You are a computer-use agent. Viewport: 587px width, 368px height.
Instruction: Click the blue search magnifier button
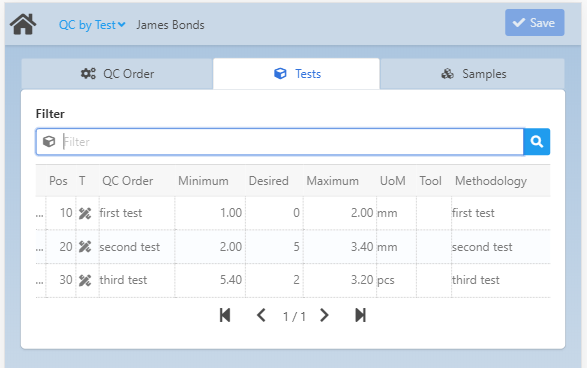(536, 142)
